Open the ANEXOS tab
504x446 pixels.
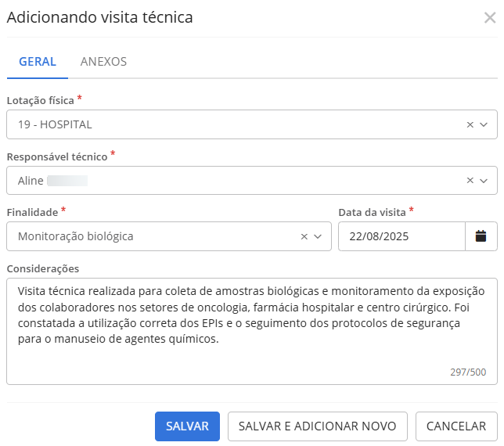point(103,62)
